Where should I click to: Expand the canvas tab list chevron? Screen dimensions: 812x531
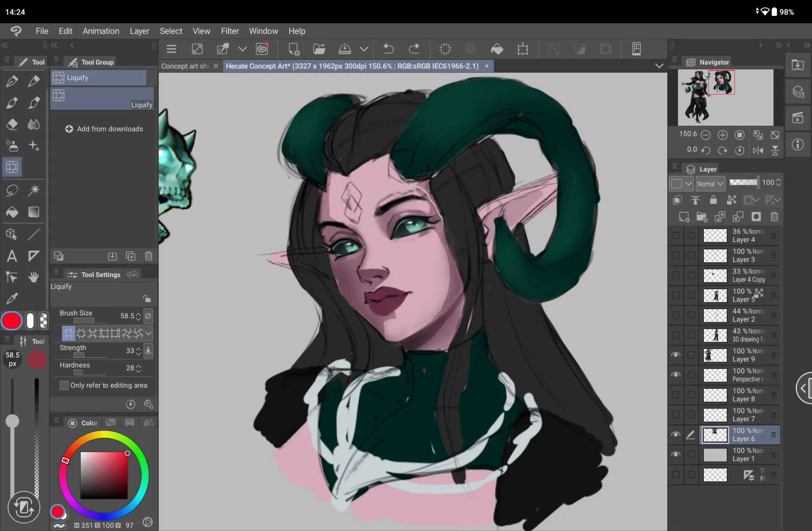click(x=659, y=66)
